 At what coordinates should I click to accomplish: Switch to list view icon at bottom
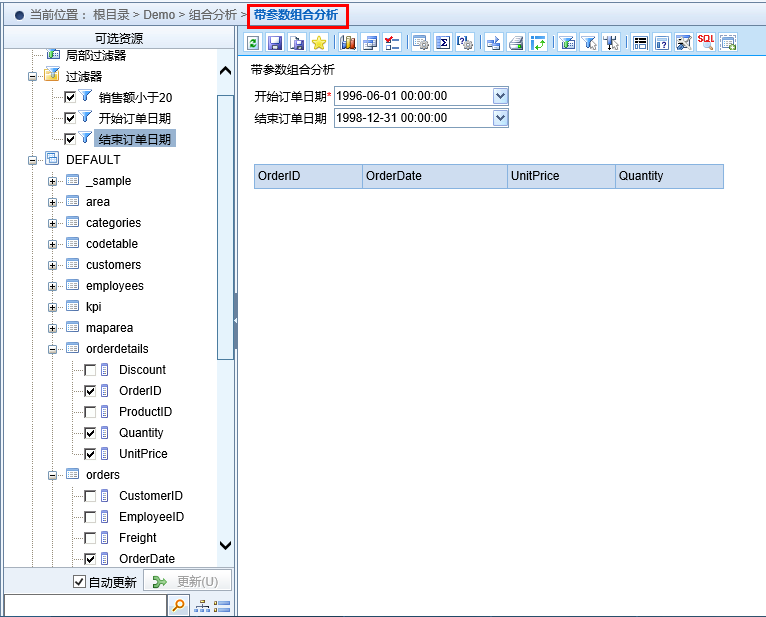click(222, 607)
